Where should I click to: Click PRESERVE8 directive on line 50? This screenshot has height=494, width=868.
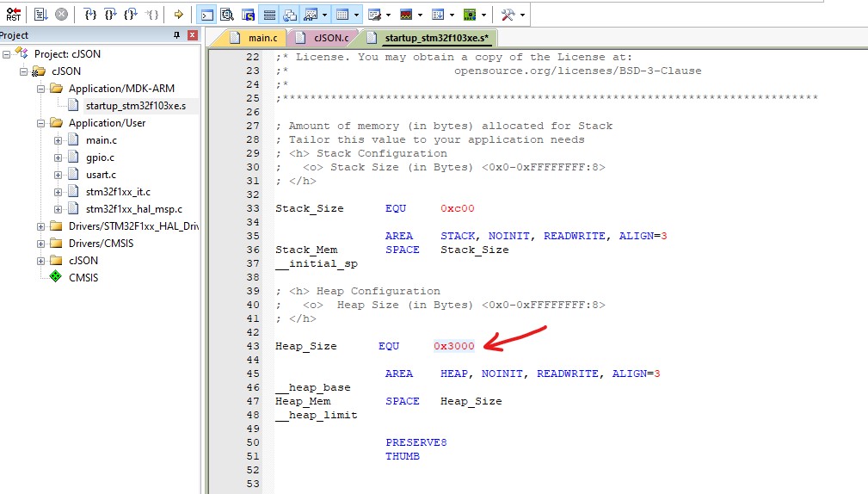click(x=416, y=442)
